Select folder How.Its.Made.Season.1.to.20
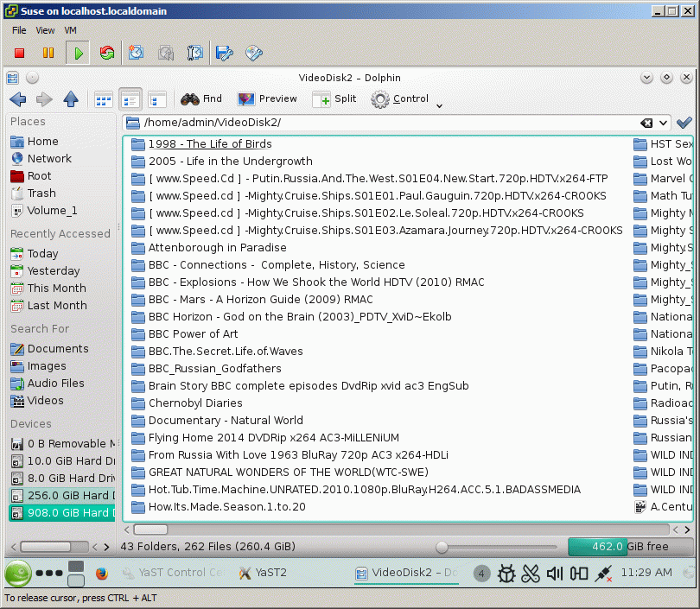The height and width of the screenshot is (609, 700). click(219, 507)
